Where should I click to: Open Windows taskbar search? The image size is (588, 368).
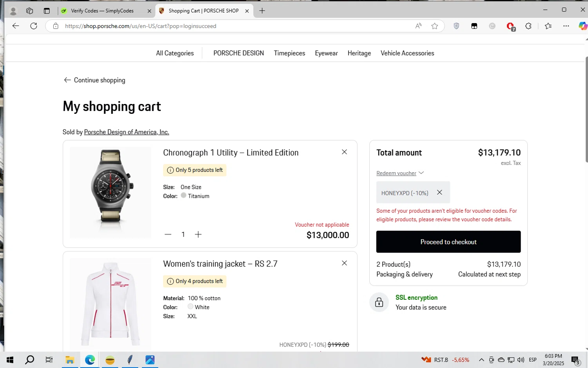click(x=29, y=360)
